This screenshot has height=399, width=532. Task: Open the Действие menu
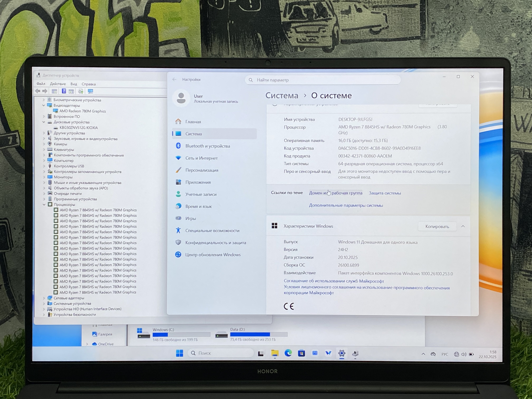pos(58,84)
